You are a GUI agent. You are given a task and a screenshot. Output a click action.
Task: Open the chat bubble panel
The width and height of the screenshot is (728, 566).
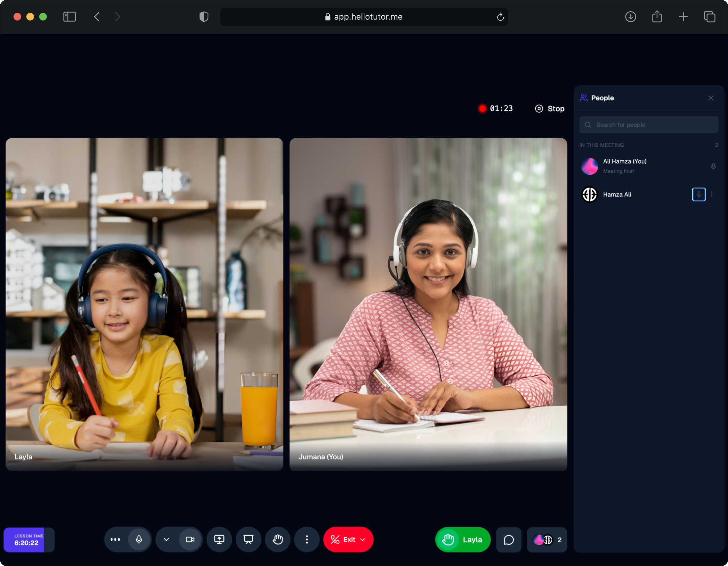click(x=508, y=540)
